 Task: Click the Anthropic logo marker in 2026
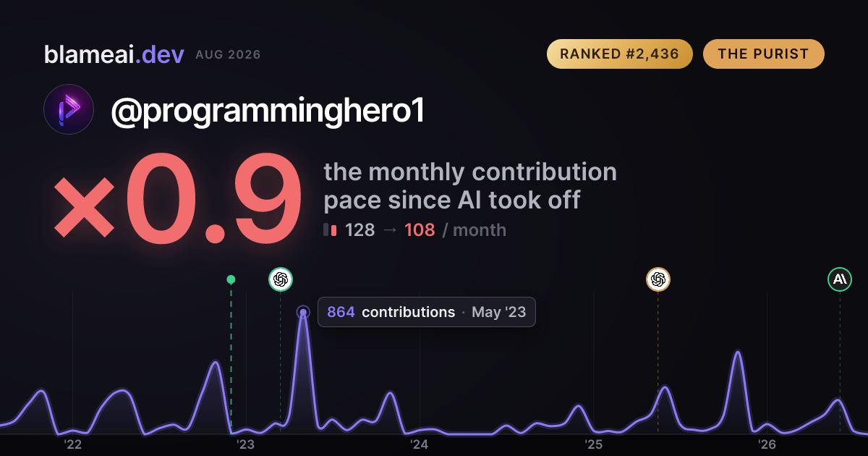coord(840,279)
